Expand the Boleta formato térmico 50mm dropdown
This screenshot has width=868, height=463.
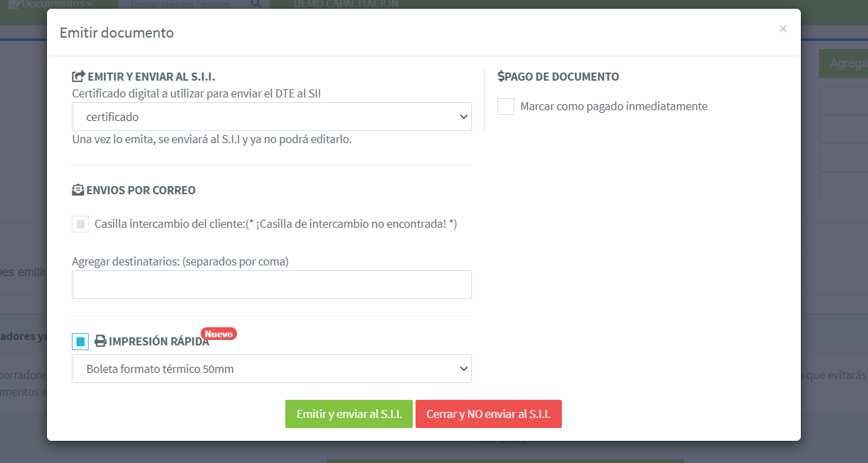(271, 369)
